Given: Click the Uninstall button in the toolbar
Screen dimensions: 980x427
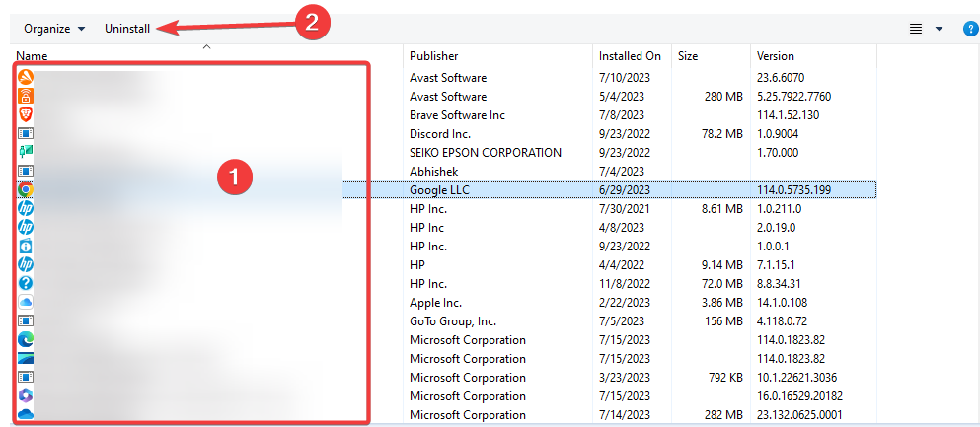Looking at the screenshot, I should 127,29.
